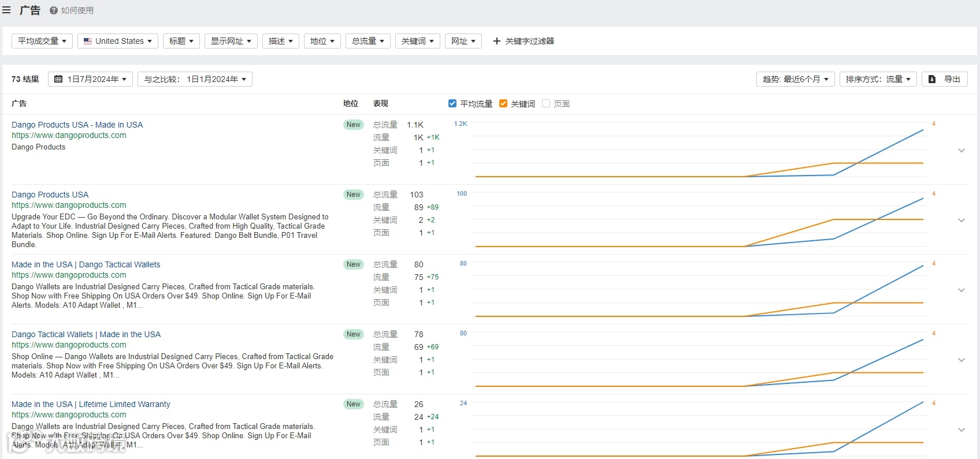Screen dimensions: 980x459
Task: Click the dangoproducts.com URL under Dango Tactical Wallets | Made in the USA
Action: [x=69, y=345]
